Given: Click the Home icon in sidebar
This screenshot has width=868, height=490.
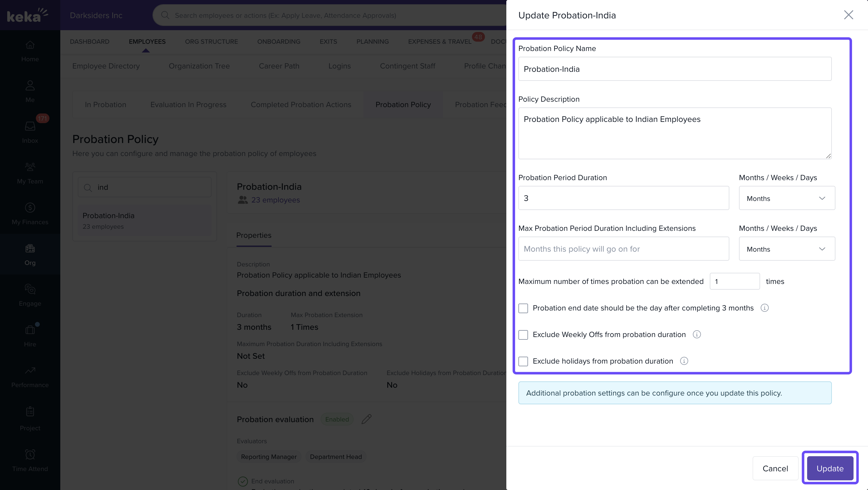Looking at the screenshot, I should [30, 45].
